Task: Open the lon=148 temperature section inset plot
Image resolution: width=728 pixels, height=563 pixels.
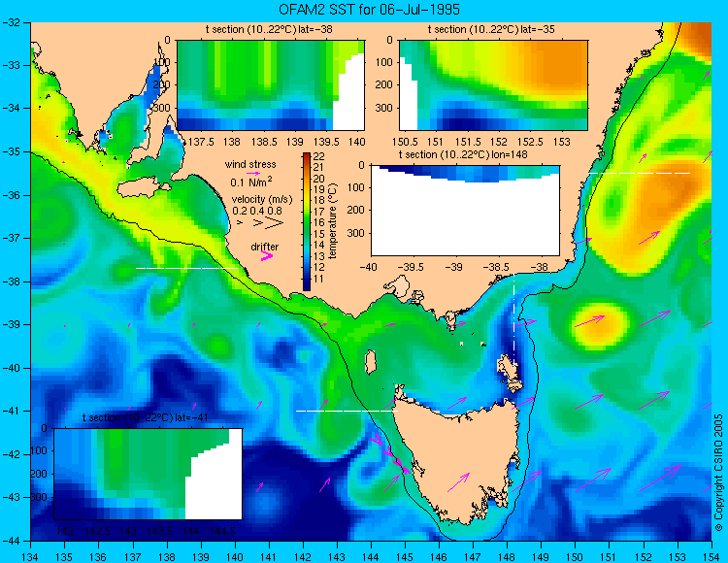Action: 466,211
